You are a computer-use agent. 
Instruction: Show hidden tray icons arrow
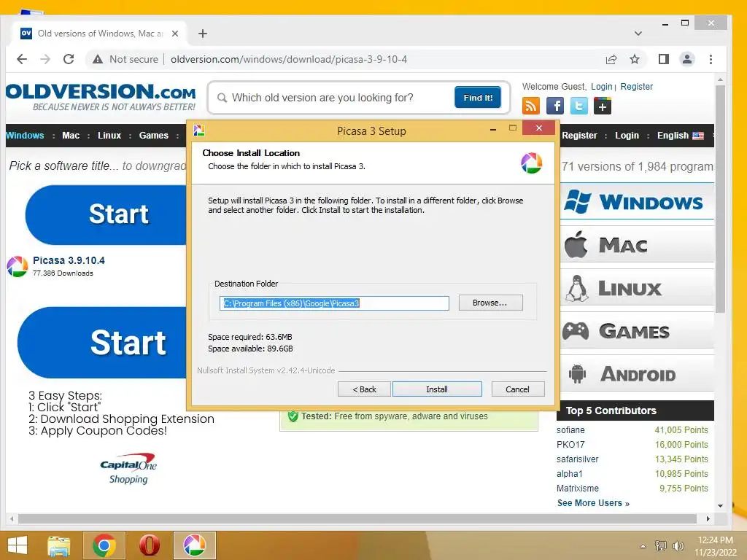(x=643, y=546)
